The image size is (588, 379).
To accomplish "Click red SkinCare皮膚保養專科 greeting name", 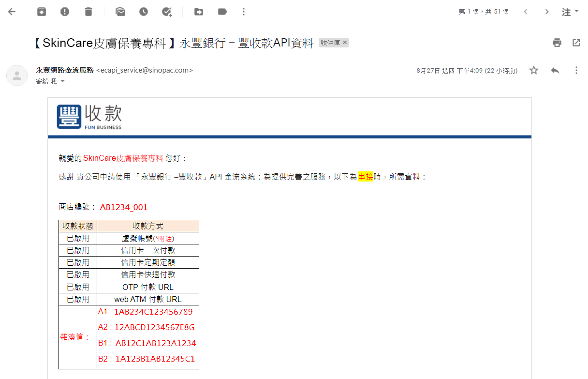I will click(123, 158).
